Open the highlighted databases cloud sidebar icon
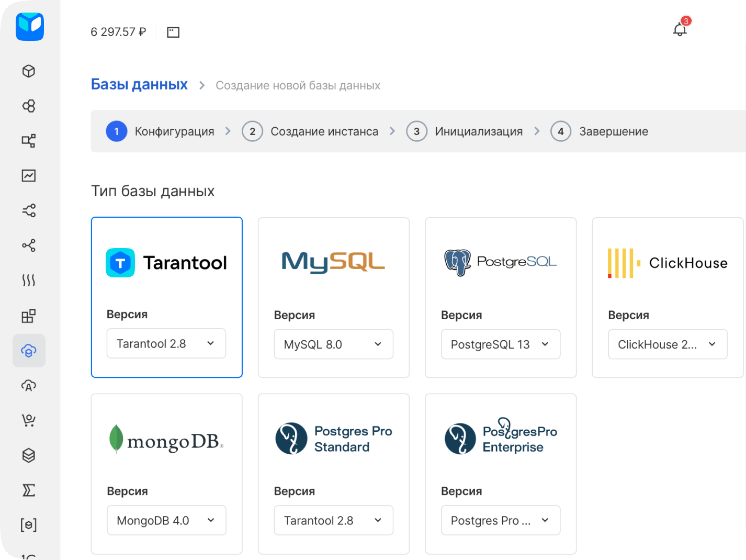The image size is (746, 560). pyautogui.click(x=29, y=351)
